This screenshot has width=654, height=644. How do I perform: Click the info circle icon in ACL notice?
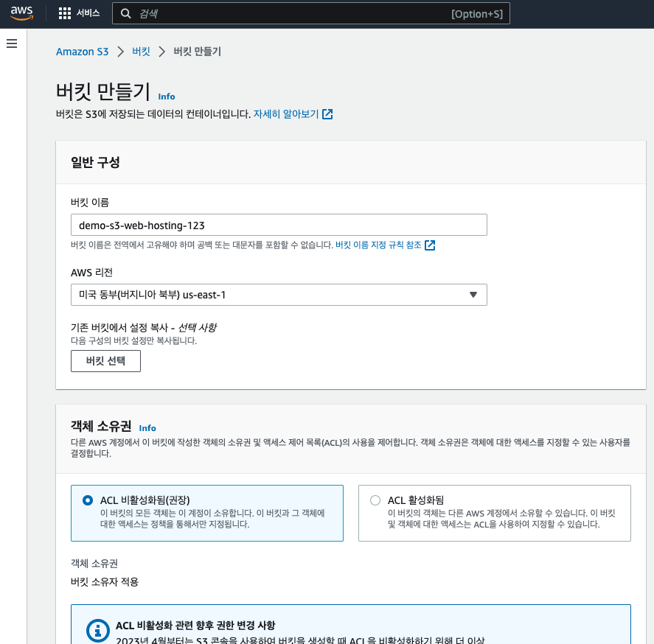point(97,631)
